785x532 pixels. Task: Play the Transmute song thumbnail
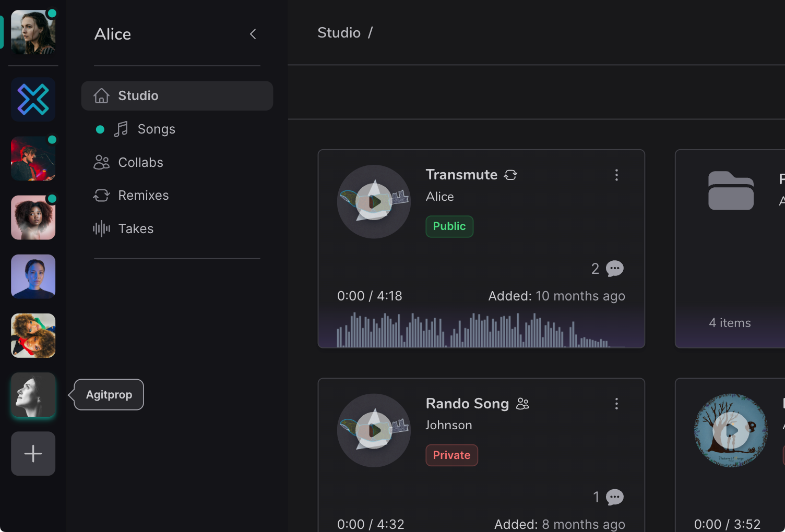click(x=374, y=202)
